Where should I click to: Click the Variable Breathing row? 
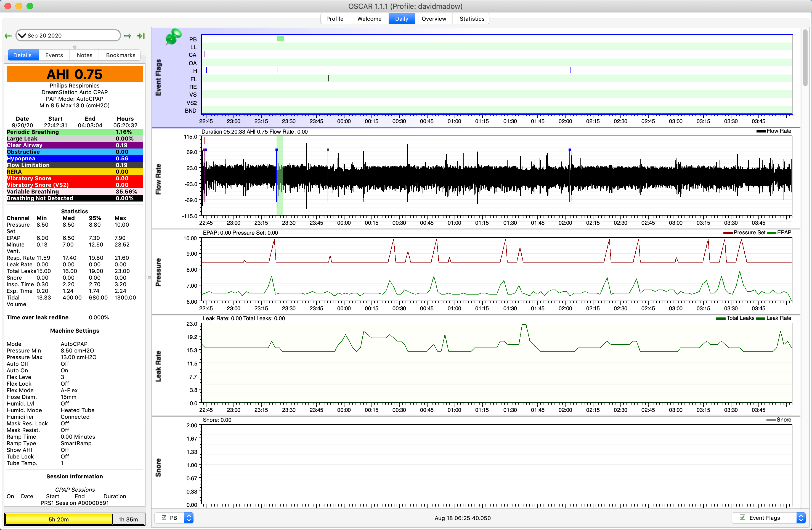pos(75,192)
